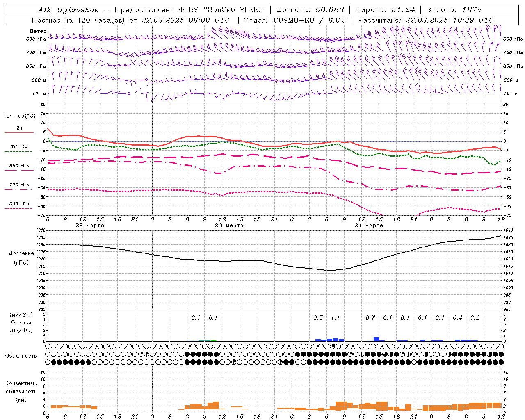Select the 0.4 precipitation amount value
Image resolution: width=525 pixels, height=420 pixels.
[458, 318]
